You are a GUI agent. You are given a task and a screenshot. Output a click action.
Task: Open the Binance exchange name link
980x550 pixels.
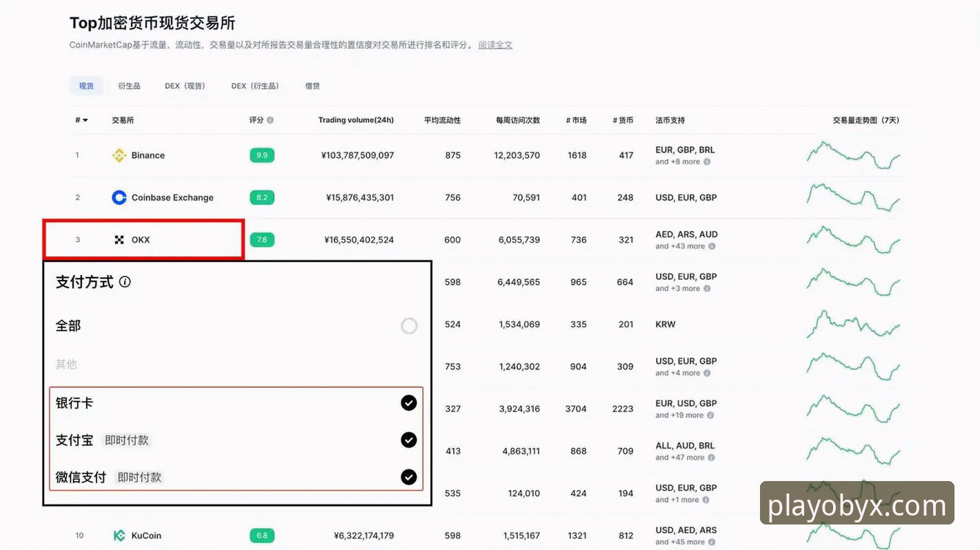tap(148, 155)
